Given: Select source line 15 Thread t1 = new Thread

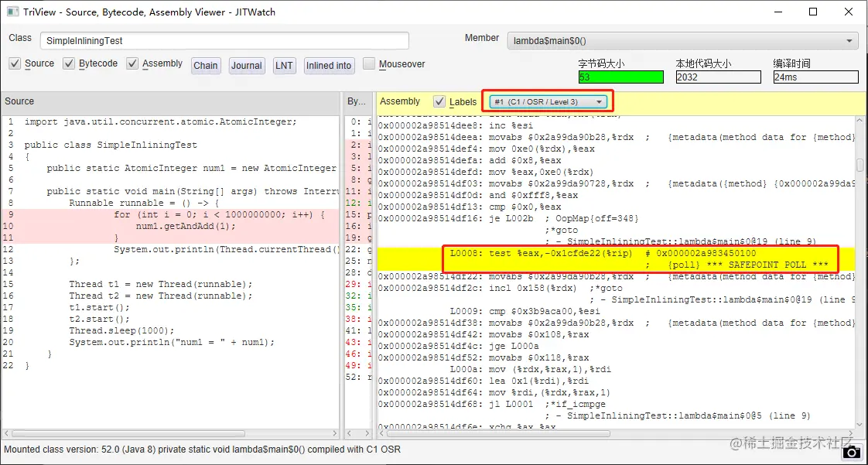Looking at the screenshot, I should pyautogui.click(x=170, y=285).
